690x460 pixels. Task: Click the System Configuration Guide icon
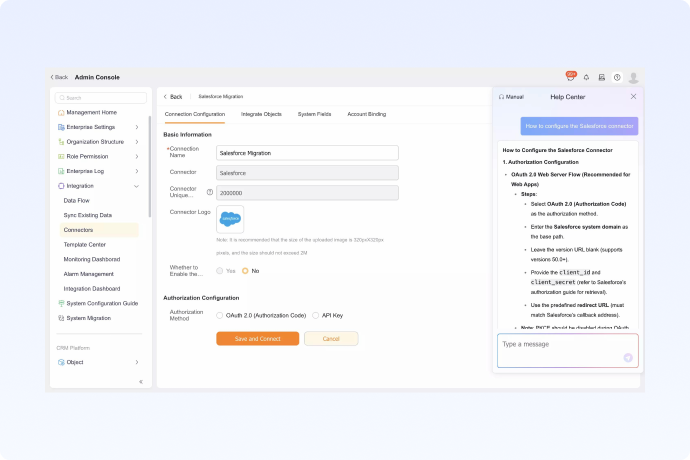point(61,303)
